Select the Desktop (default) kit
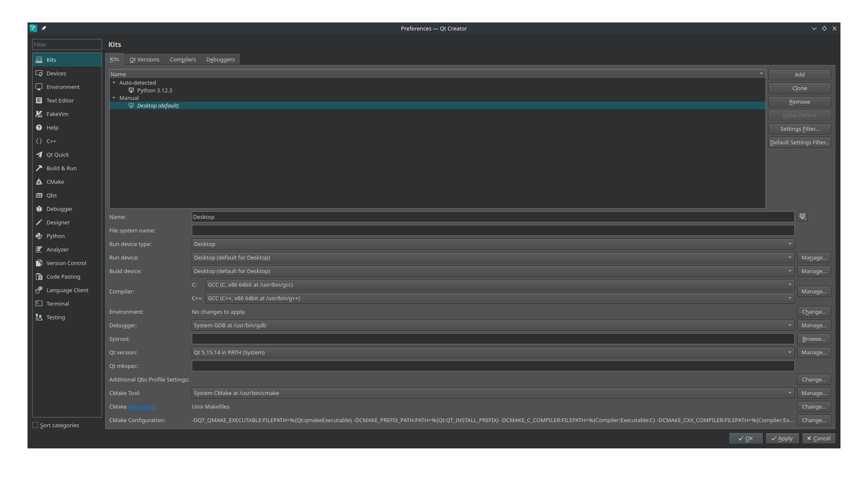Viewport: 868px width, 481px height. coord(437,105)
